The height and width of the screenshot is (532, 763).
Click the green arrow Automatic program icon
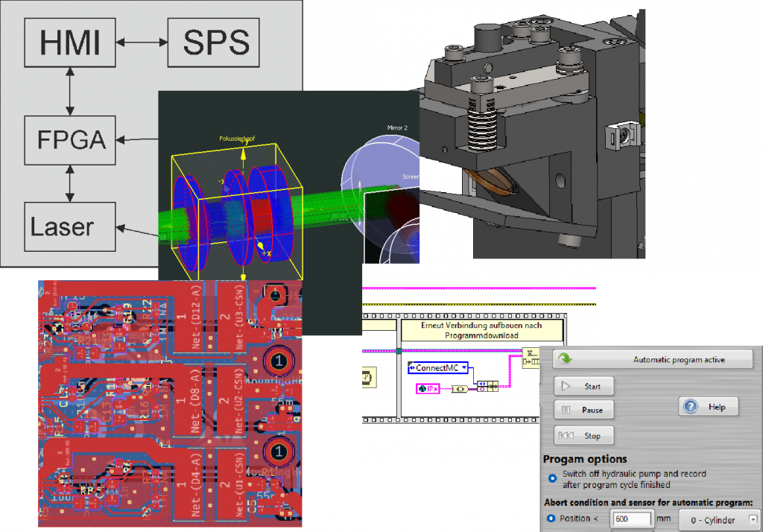[x=566, y=359]
